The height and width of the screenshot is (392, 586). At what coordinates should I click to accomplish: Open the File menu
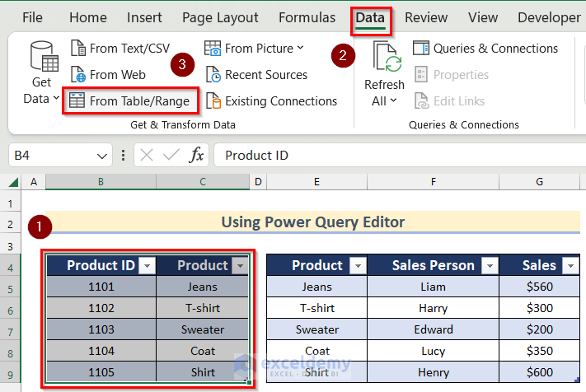coord(33,17)
